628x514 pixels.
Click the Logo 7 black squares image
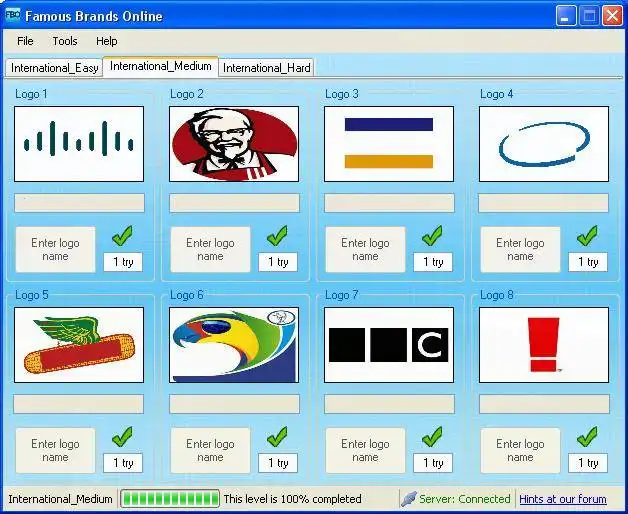389,345
